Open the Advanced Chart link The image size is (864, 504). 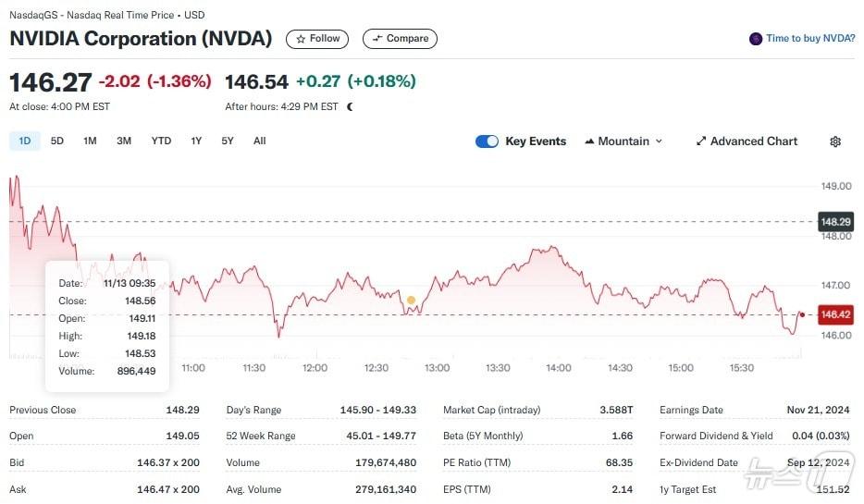(x=753, y=141)
